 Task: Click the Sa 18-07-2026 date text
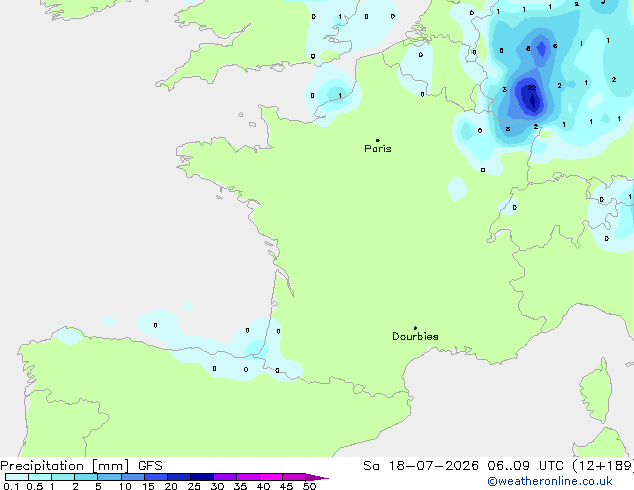point(421,466)
